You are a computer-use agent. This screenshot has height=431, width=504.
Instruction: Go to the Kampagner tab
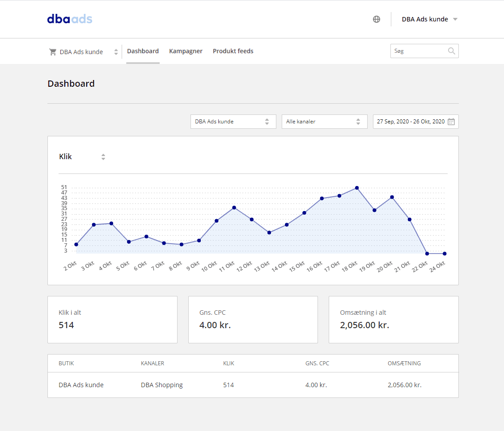tap(186, 51)
